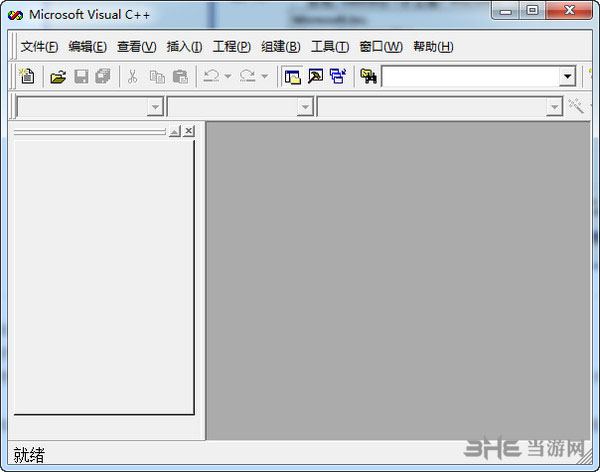Open the 窗口(W) menu

381,47
